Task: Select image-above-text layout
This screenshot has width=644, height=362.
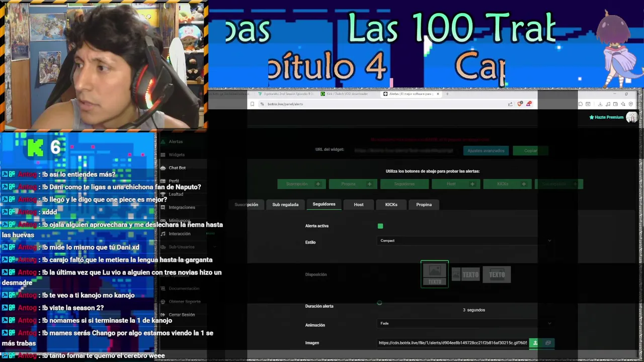Action: tap(435, 274)
